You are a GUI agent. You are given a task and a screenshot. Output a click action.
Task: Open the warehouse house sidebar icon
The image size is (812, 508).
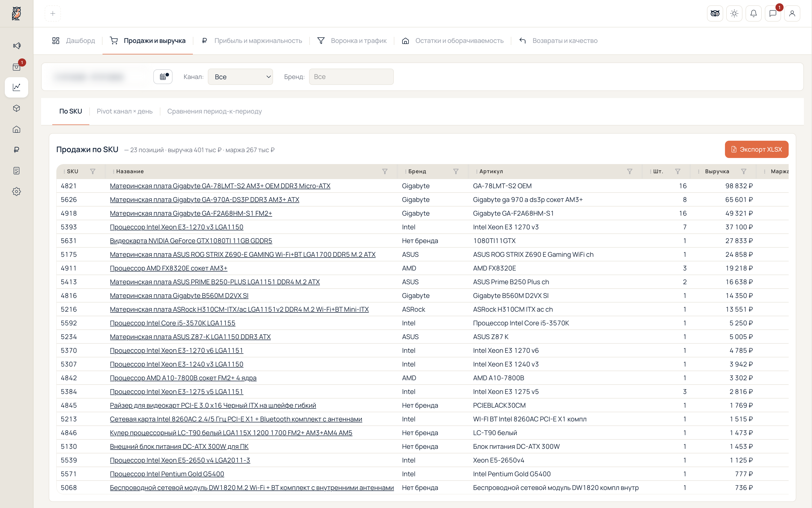16,129
